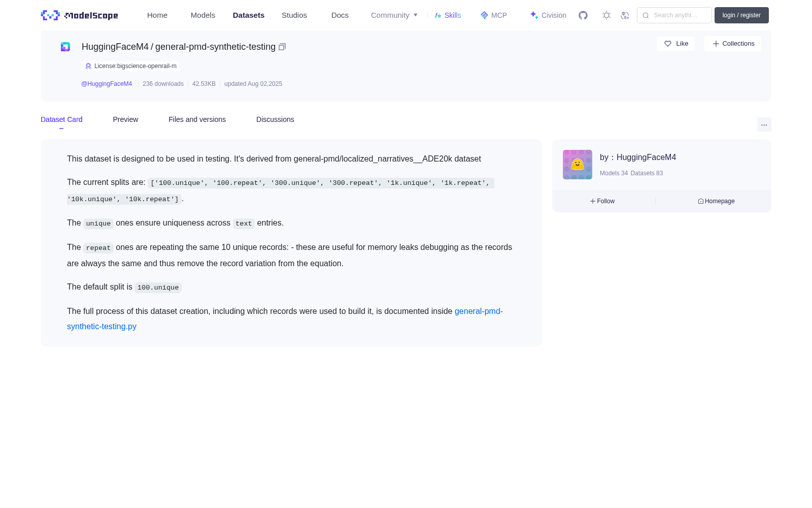Open the HuggingFaceM4 Homepage button
Screen dimensions: 812x508
point(716,201)
